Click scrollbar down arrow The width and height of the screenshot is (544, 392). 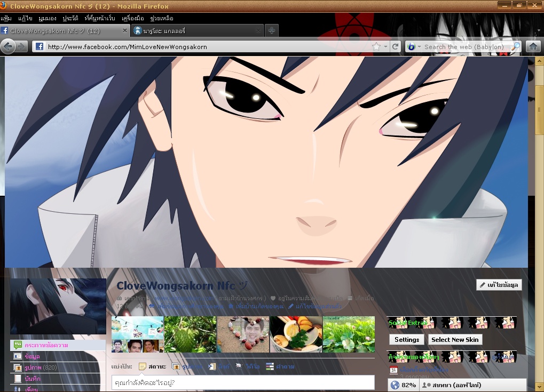539,387
